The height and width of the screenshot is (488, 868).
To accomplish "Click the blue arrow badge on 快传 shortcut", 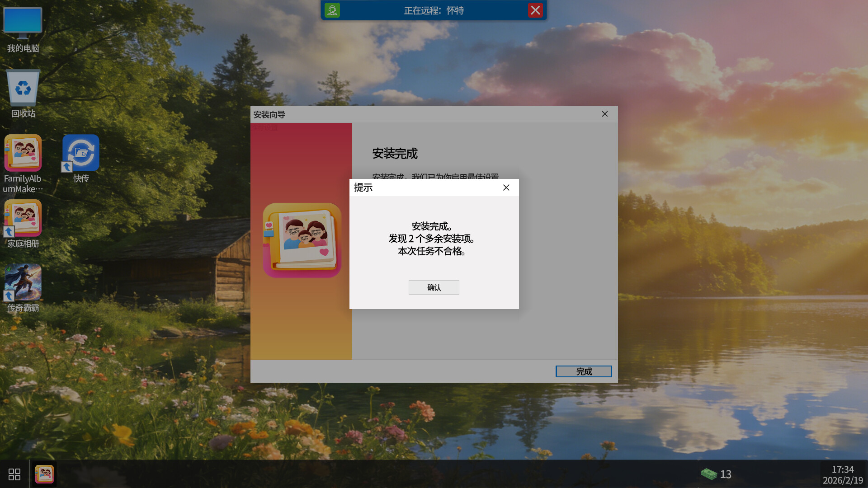I will pyautogui.click(x=66, y=167).
